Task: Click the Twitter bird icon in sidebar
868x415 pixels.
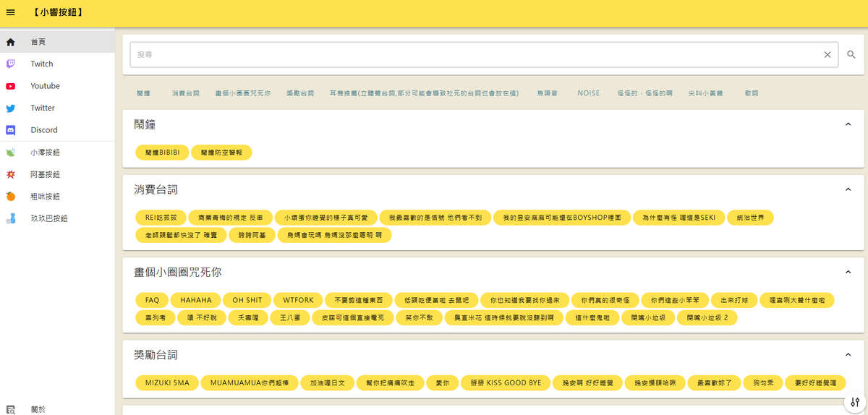Action: pos(11,108)
